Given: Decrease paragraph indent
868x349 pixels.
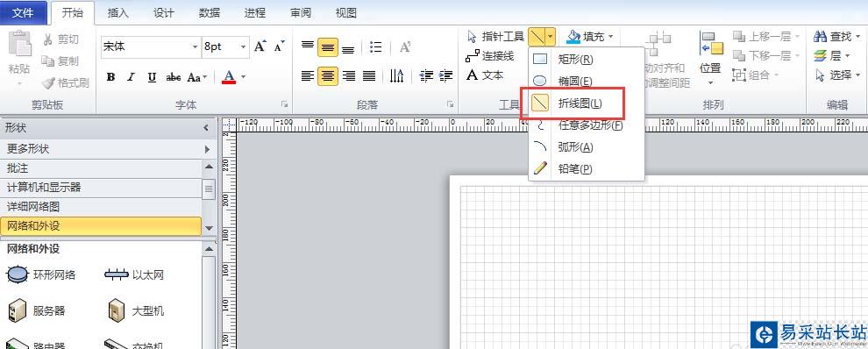Looking at the screenshot, I should click(x=426, y=75).
